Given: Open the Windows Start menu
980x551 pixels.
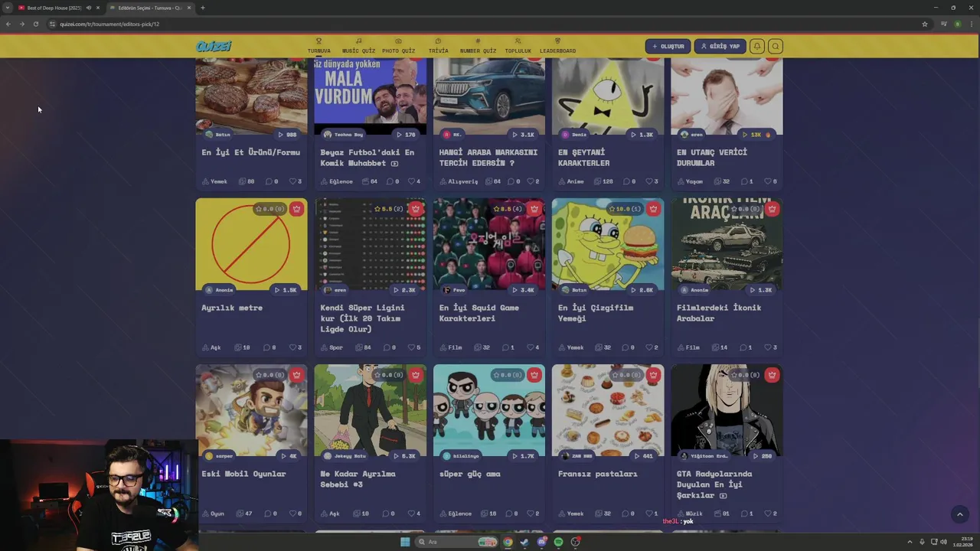Looking at the screenshot, I should coord(405,542).
